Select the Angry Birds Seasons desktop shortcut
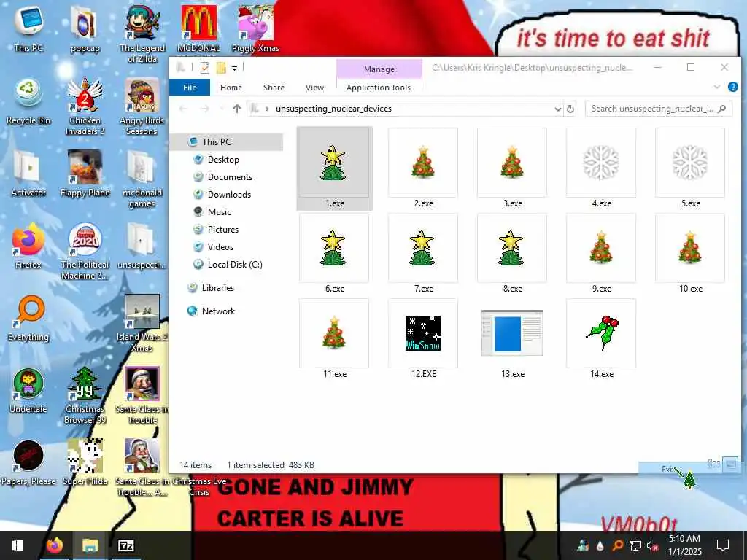 (142, 107)
